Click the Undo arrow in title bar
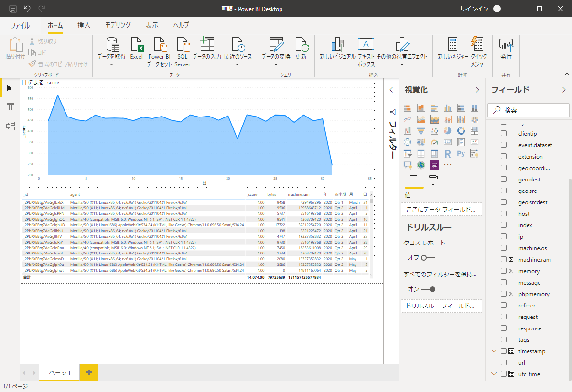Screen dimensions: 572x392 (27, 9)
